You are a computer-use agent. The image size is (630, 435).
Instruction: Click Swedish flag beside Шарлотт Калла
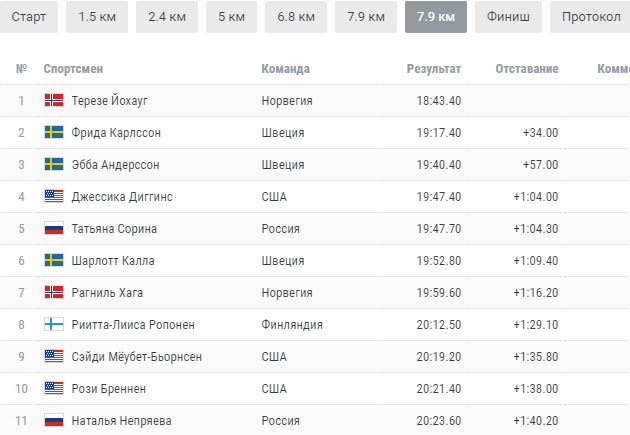click(54, 261)
